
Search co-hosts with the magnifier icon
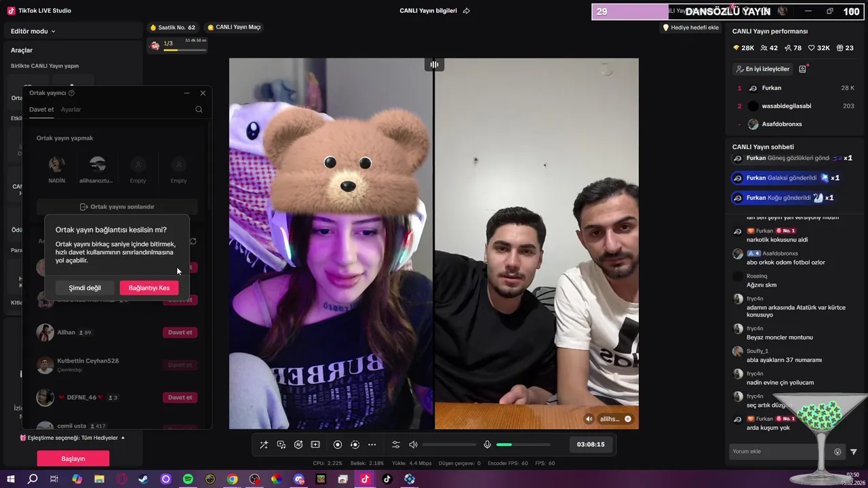point(199,110)
